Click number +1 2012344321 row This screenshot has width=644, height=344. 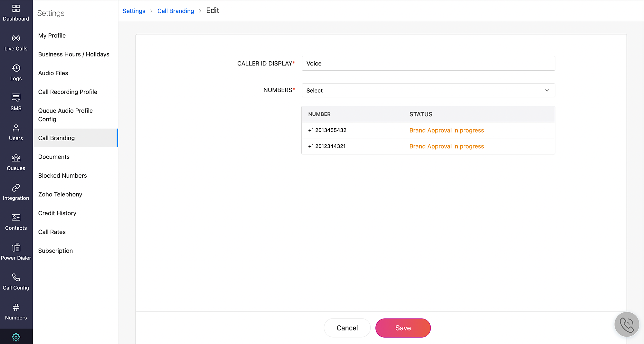(428, 146)
